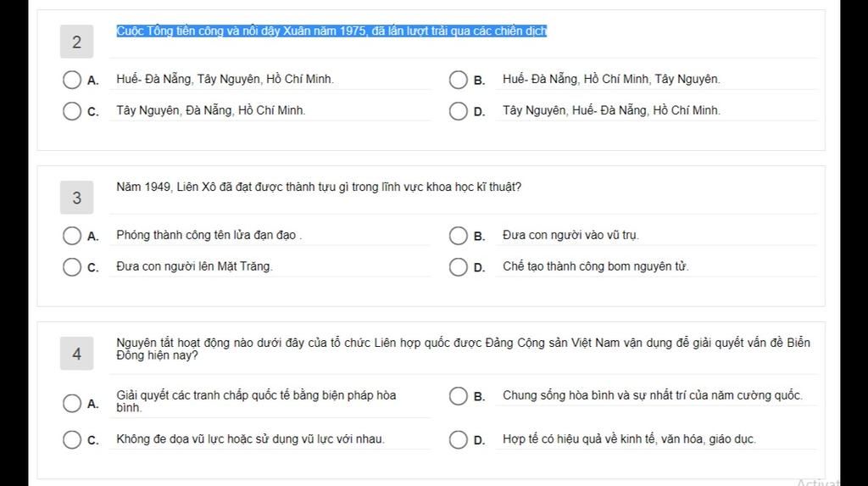Select radio B 'Chung sống hòa bình'

click(x=459, y=396)
